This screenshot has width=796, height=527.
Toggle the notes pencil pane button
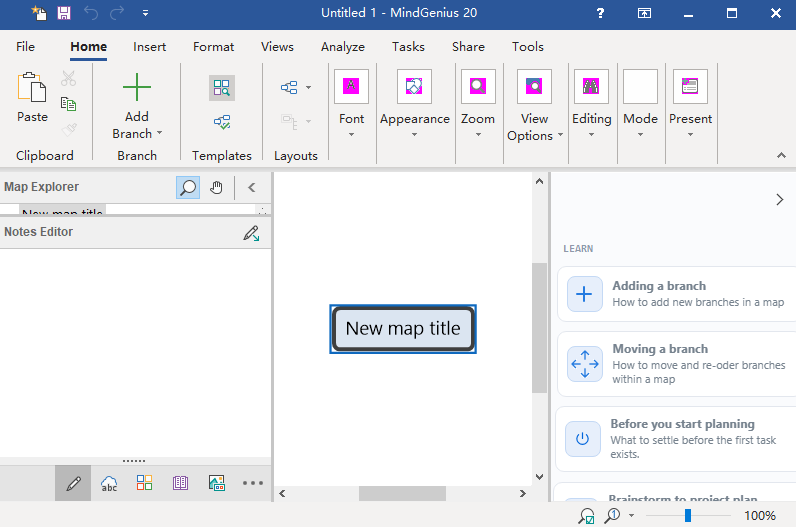coord(73,483)
